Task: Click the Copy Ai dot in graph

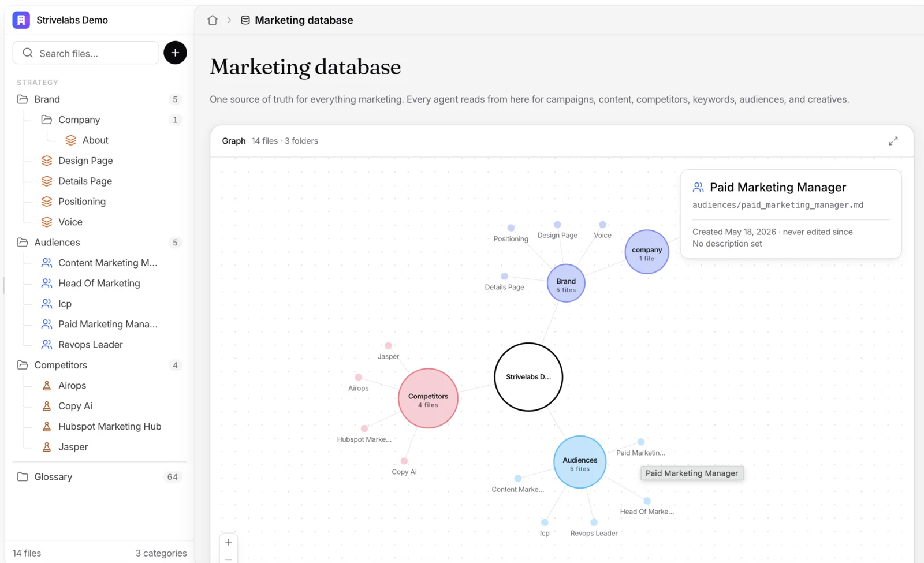Action: pyautogui.click(x=404, y=461)
